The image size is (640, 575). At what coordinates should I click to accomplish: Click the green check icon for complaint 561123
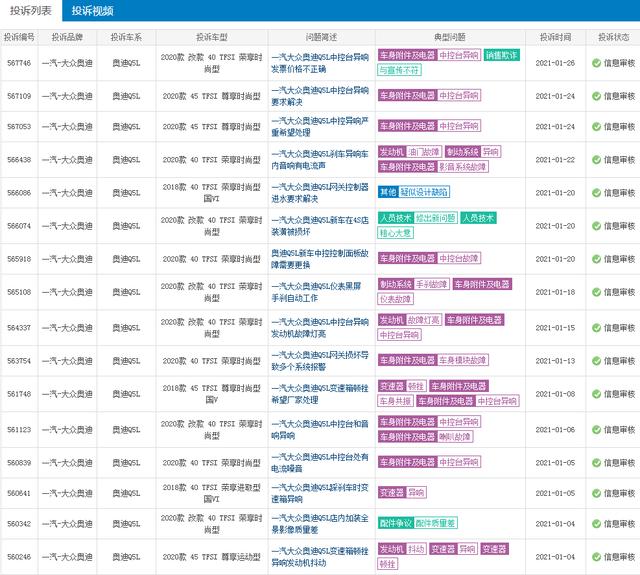596,429
